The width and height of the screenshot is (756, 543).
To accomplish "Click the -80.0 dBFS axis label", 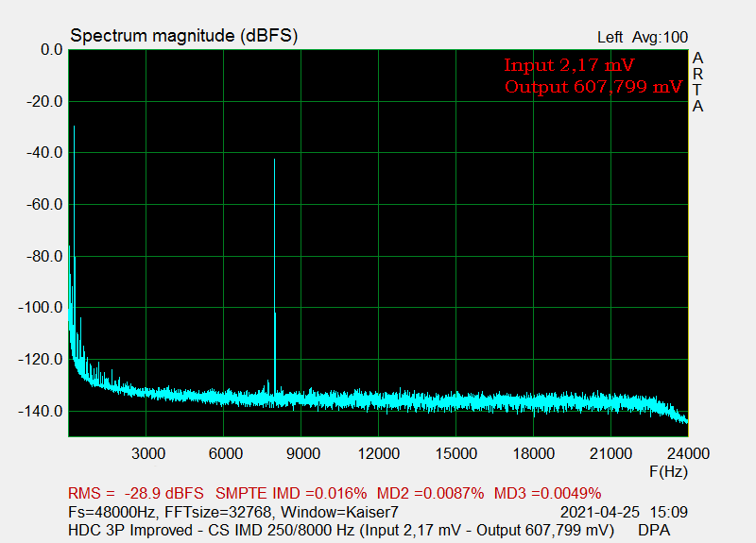I will (x=44, y=256).
